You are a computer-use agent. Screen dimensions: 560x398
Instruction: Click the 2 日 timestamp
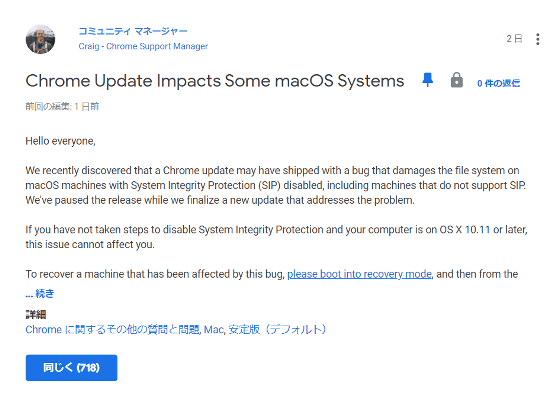514,39
